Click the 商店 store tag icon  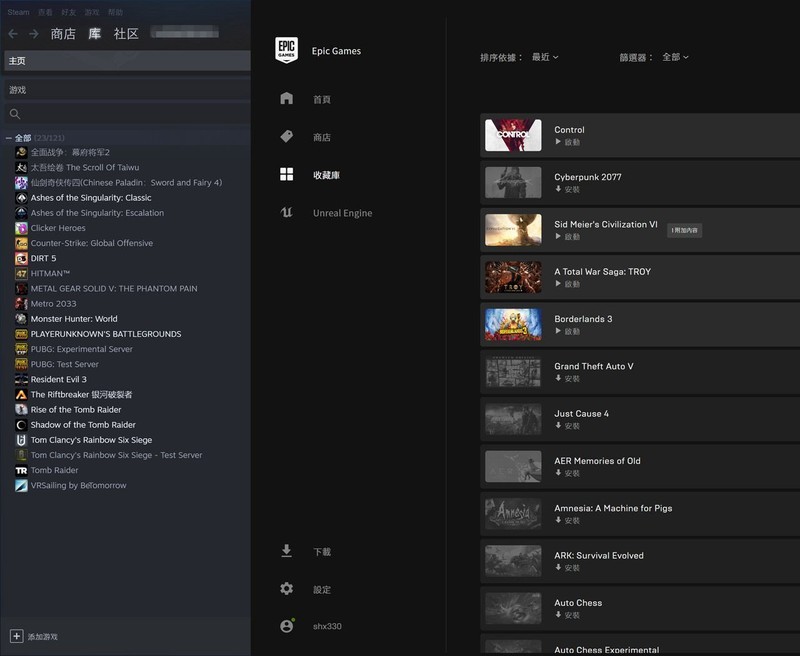point(287,137)
